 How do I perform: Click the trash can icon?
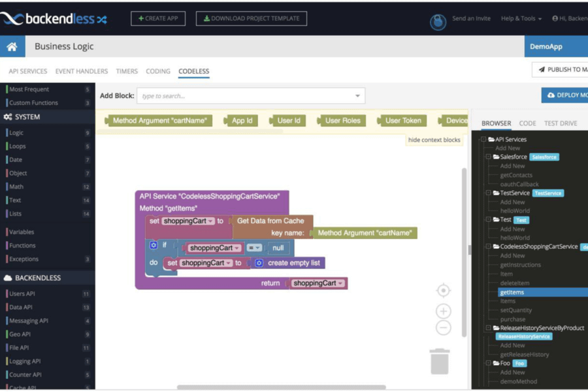click(440, 361)
